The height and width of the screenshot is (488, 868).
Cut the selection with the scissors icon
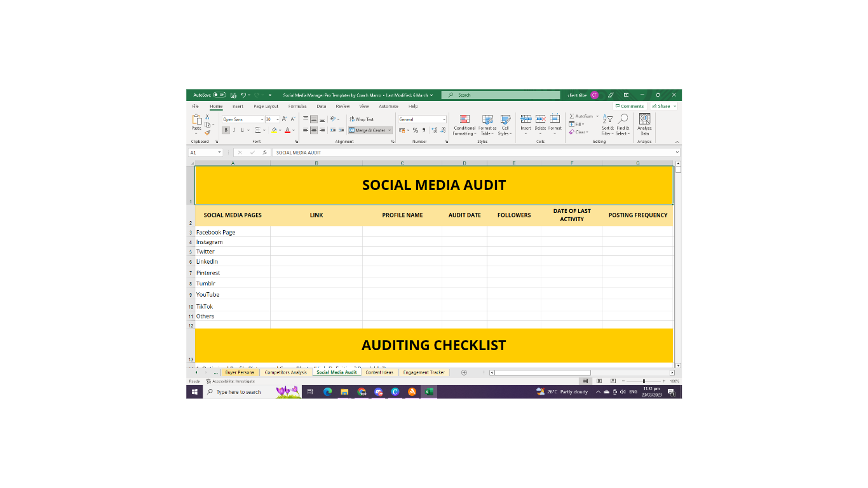pyautogui.click(x=207, y=117)
